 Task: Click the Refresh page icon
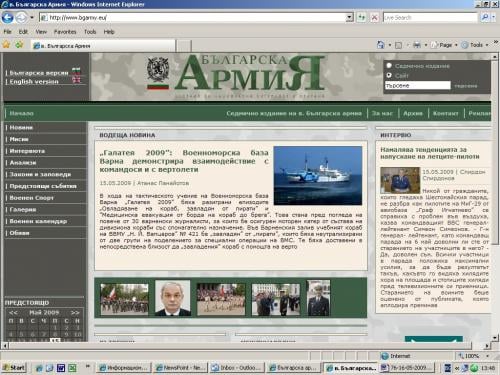(361, 17)
